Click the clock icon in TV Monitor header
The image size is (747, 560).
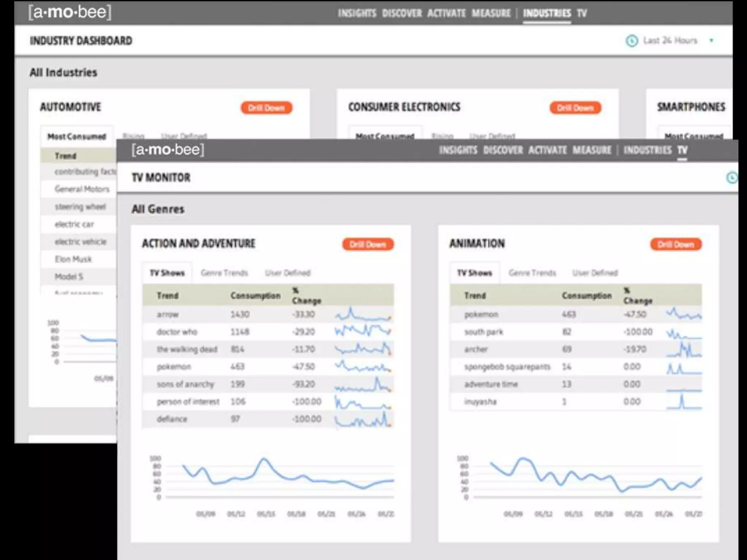pyautogui.click(x=732, y=178)
